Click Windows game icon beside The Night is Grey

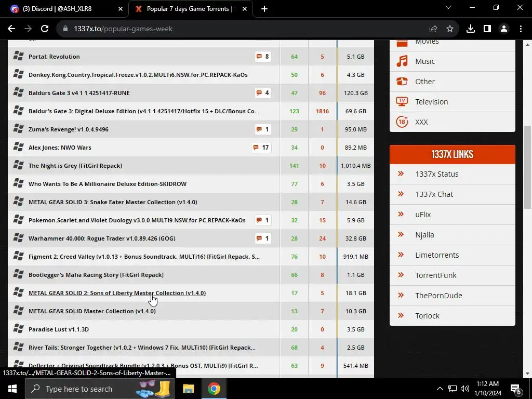18,165
